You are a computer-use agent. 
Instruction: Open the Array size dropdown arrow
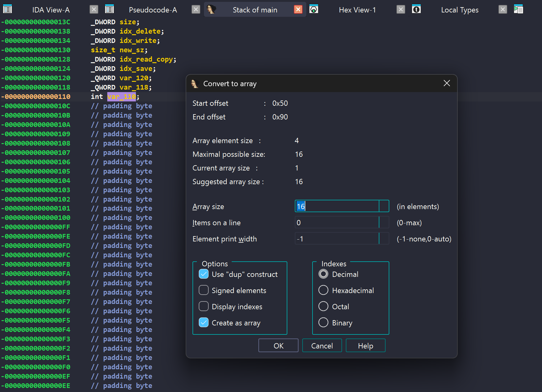[x=384, y=206]
